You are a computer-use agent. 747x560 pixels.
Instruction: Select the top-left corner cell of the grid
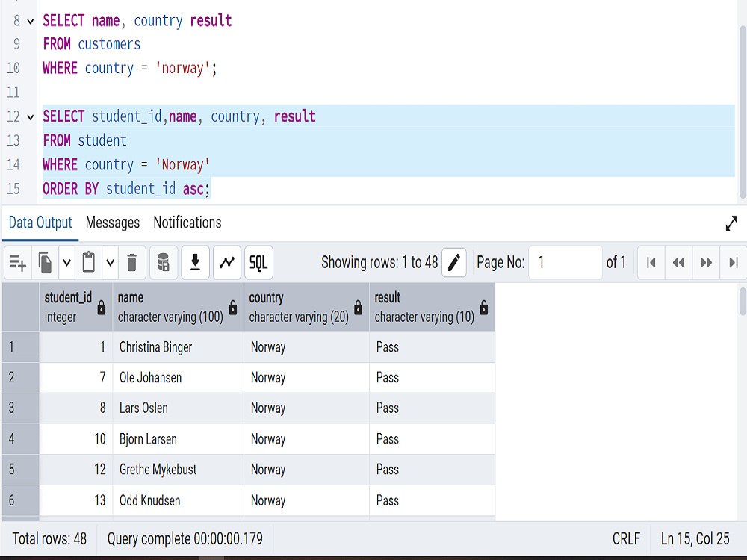20,307
